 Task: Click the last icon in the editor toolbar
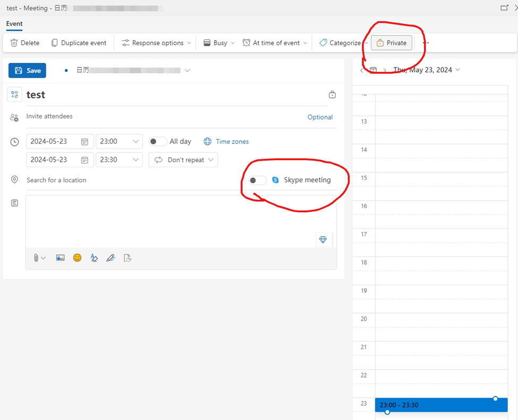pyautogui.click(x=128, y=258)
